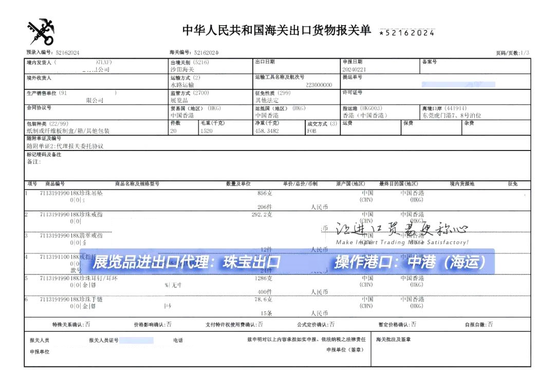
Task: Click the barcode number *52162024
Action: pos(406,33)
